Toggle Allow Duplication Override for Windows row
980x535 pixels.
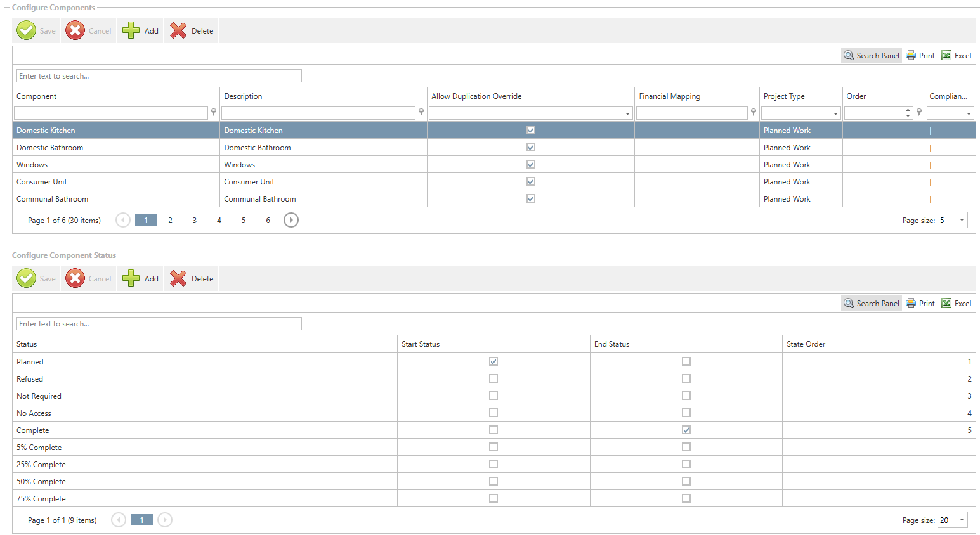click(531, 164)
